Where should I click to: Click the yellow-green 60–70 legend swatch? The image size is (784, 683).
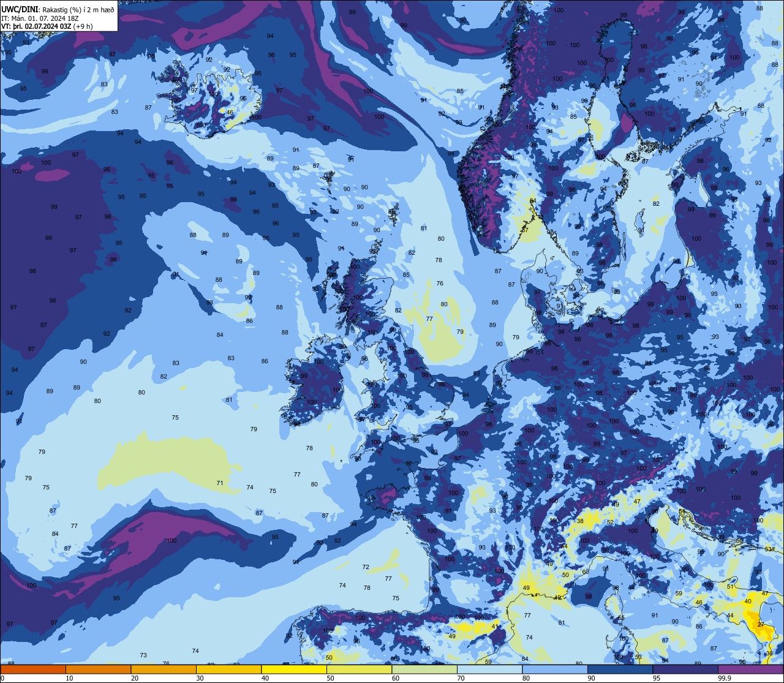tap(424, 670)
